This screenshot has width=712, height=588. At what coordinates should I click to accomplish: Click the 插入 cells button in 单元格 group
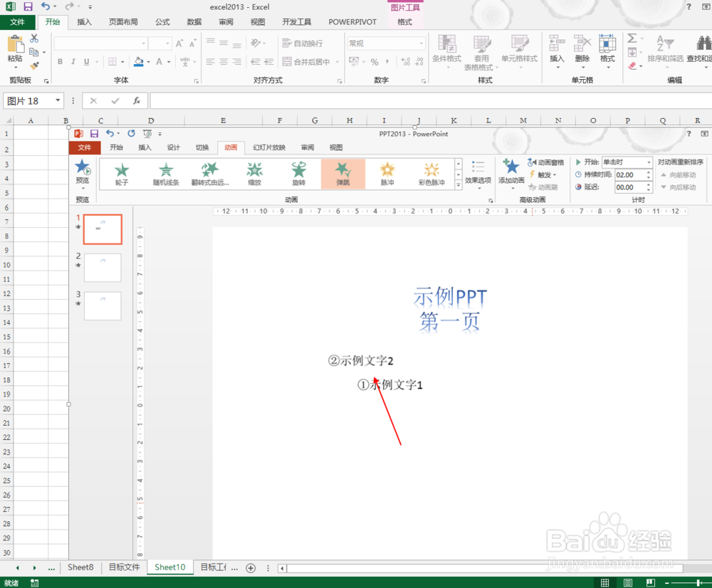click(x=557, y=52)
